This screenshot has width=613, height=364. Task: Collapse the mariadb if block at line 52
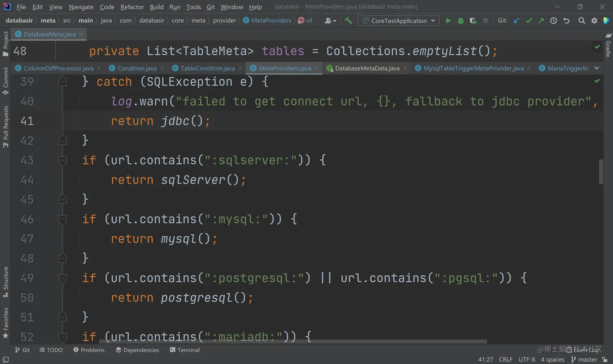(62, 337)
